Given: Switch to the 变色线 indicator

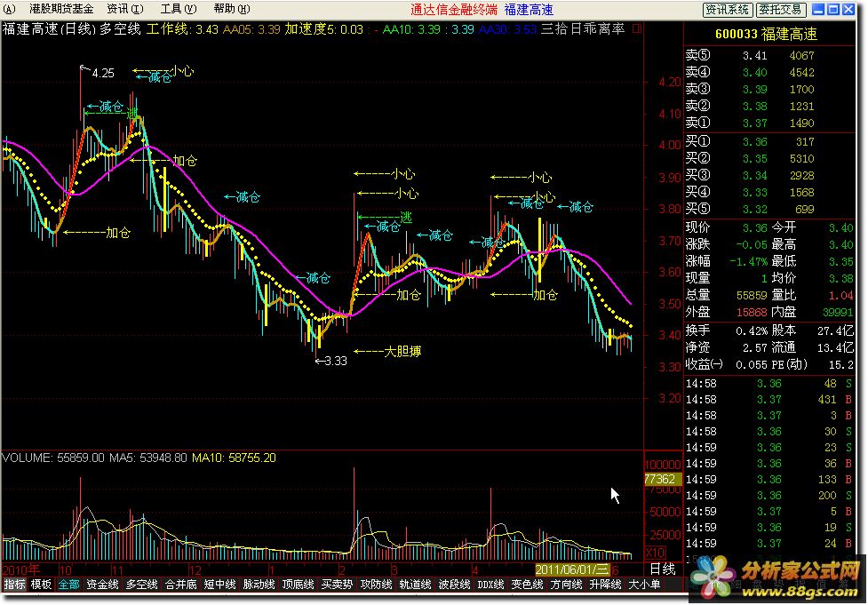Looking at the screenshot, I should [x=527, y=585].
